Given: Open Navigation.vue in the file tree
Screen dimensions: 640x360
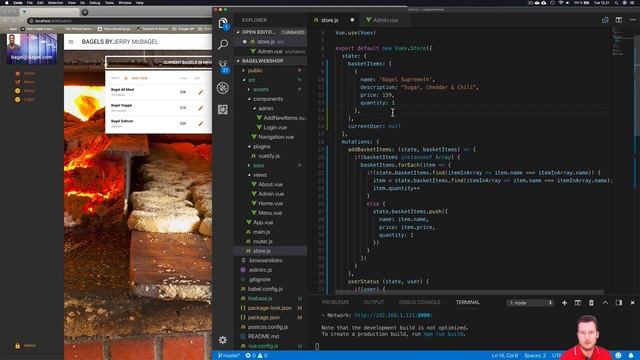Looking at the screenshot, I should 273,137.
